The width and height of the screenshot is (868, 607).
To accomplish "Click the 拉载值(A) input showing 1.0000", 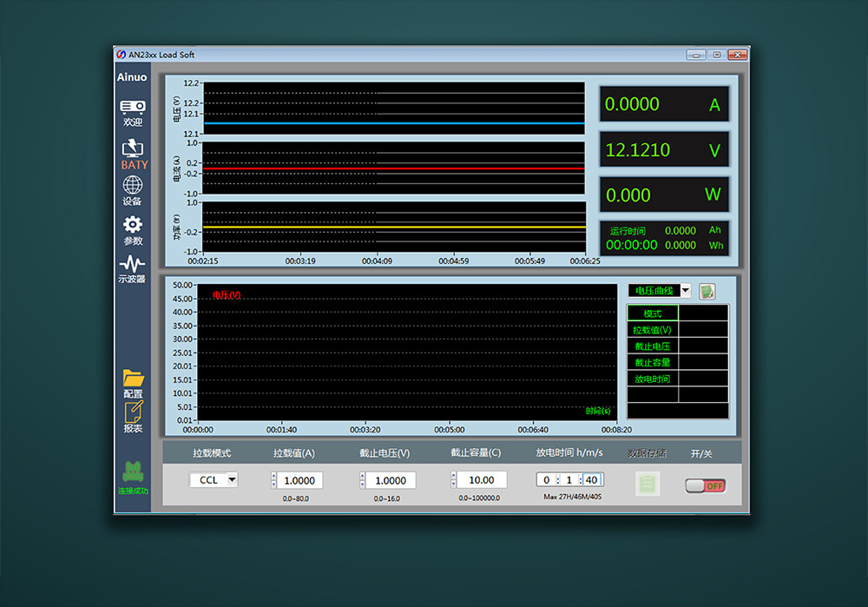I will click(x=299, y=480).
